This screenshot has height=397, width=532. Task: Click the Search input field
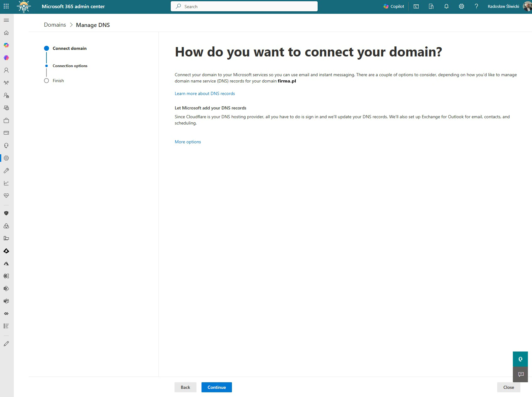[244, 6]
